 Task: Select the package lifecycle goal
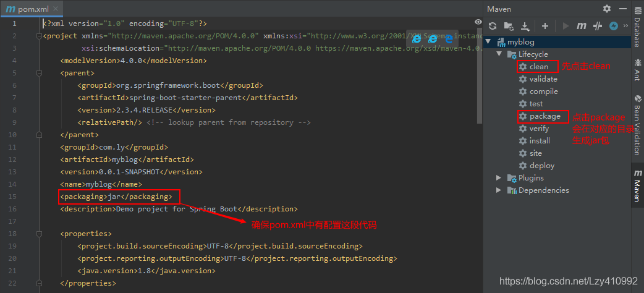point(544,116)
